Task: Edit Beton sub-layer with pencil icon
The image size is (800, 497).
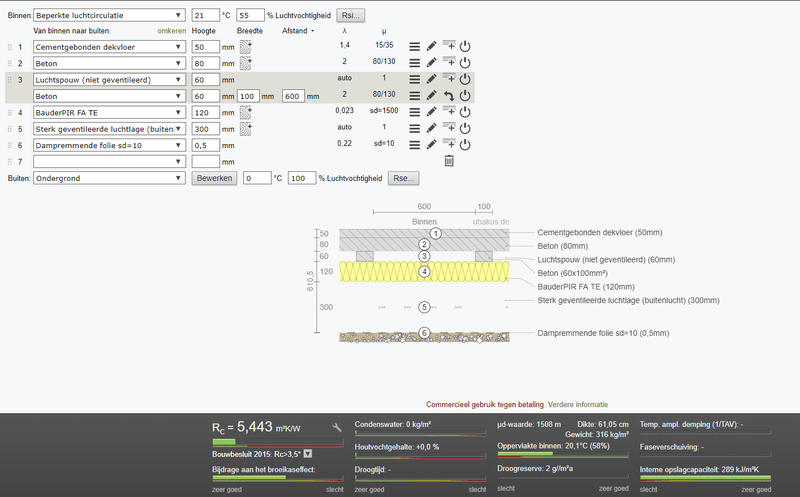Action: (432, 95)
